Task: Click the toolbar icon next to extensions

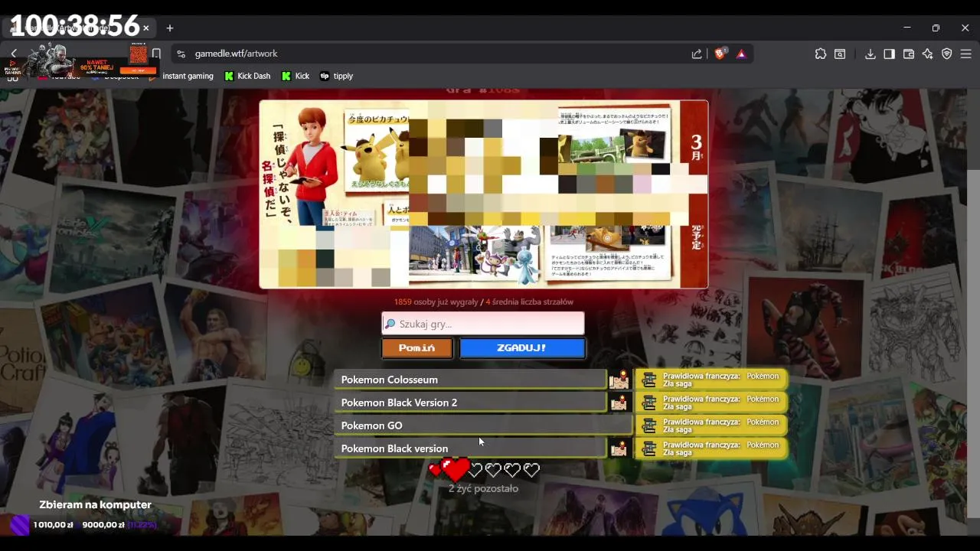Action: pyautogui.click(x=840, y=54)
